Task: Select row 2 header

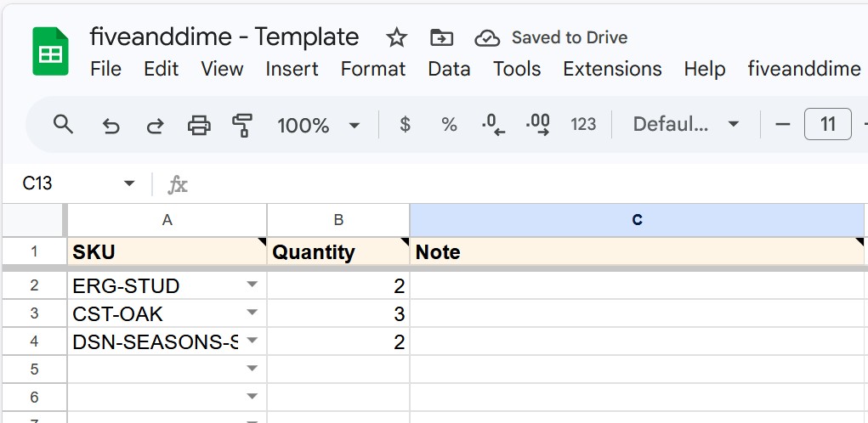Action: (x=34, y=285)
